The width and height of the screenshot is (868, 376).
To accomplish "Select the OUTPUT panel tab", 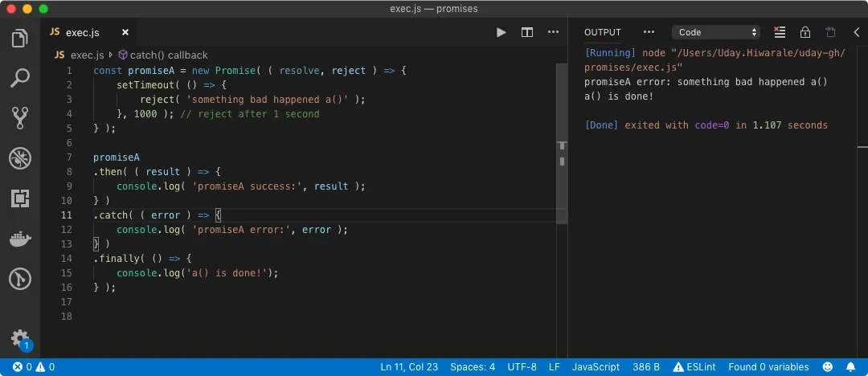I will pos(603,33).
